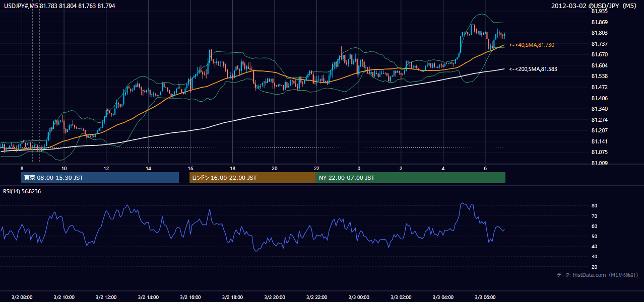Click RSI scale value 30

click(595, 257)
